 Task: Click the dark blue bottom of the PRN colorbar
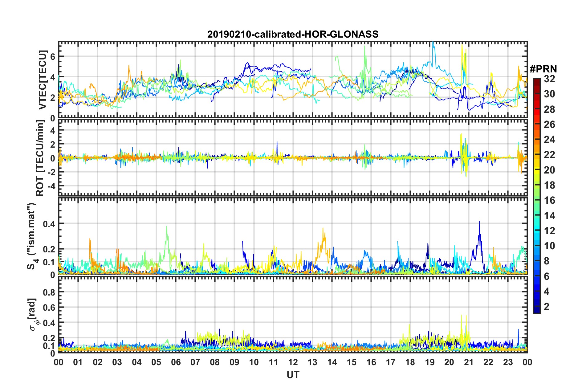tap(536, 311)
